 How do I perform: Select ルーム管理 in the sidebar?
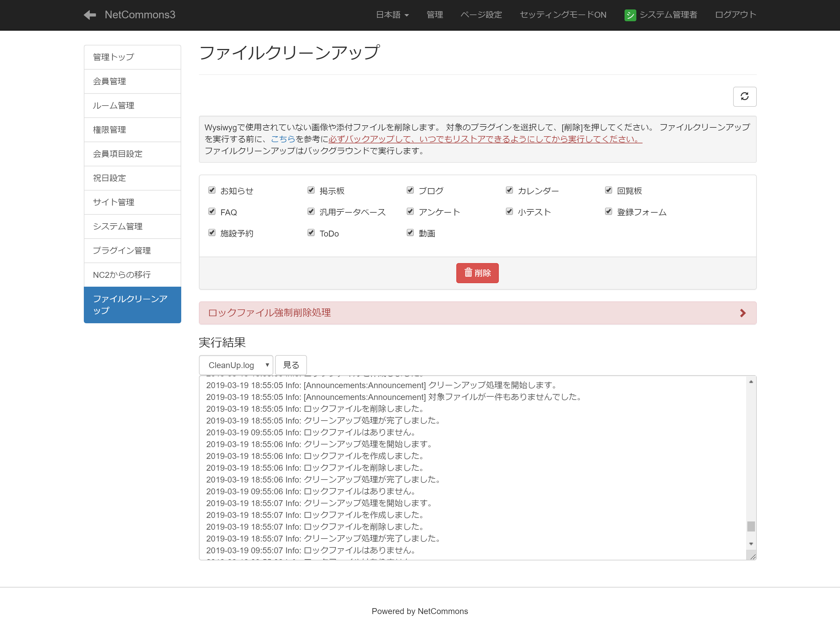[132, 106]
